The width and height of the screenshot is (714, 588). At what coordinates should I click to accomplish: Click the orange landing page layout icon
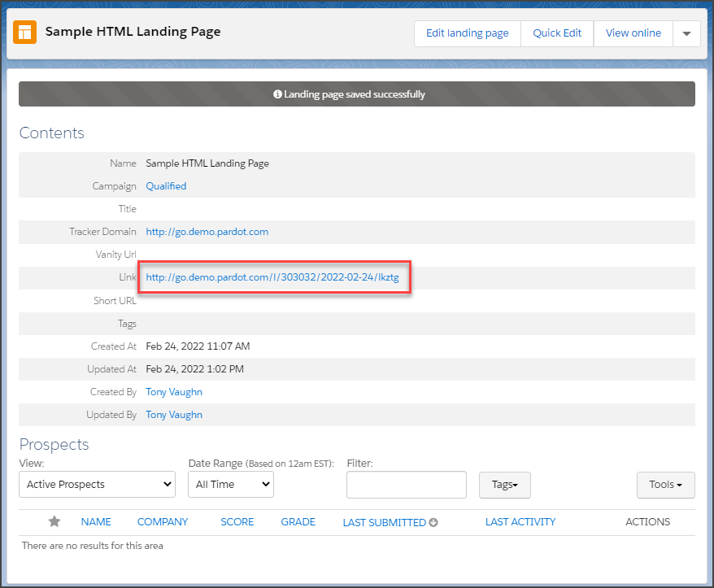(24, 32)
